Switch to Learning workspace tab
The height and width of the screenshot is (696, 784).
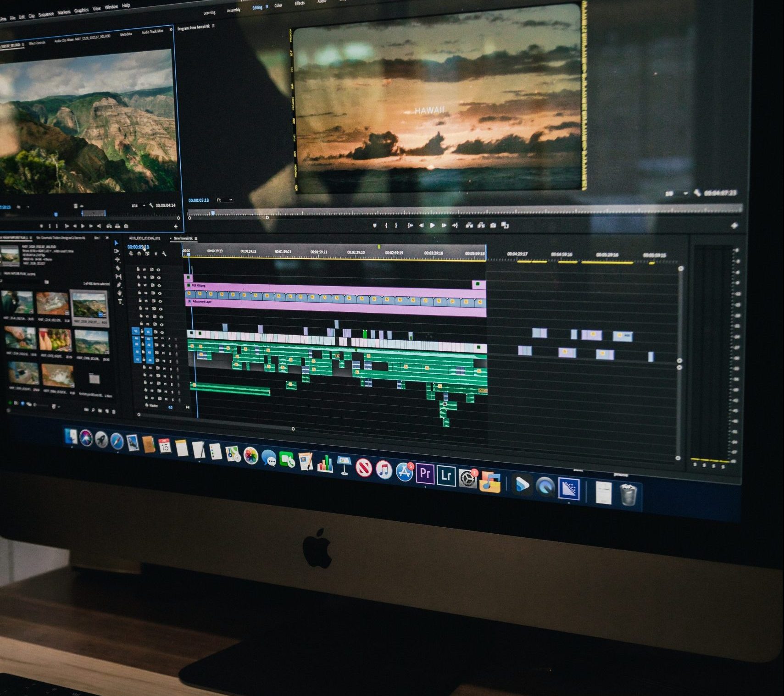209,12
